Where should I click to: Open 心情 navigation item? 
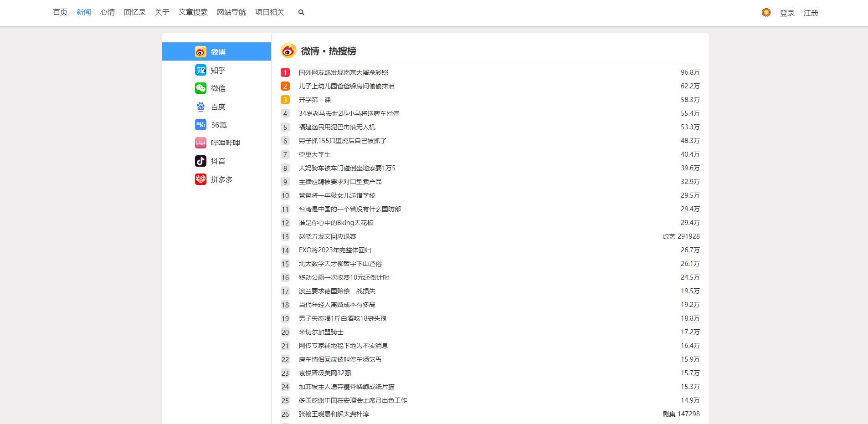point(108,12)
